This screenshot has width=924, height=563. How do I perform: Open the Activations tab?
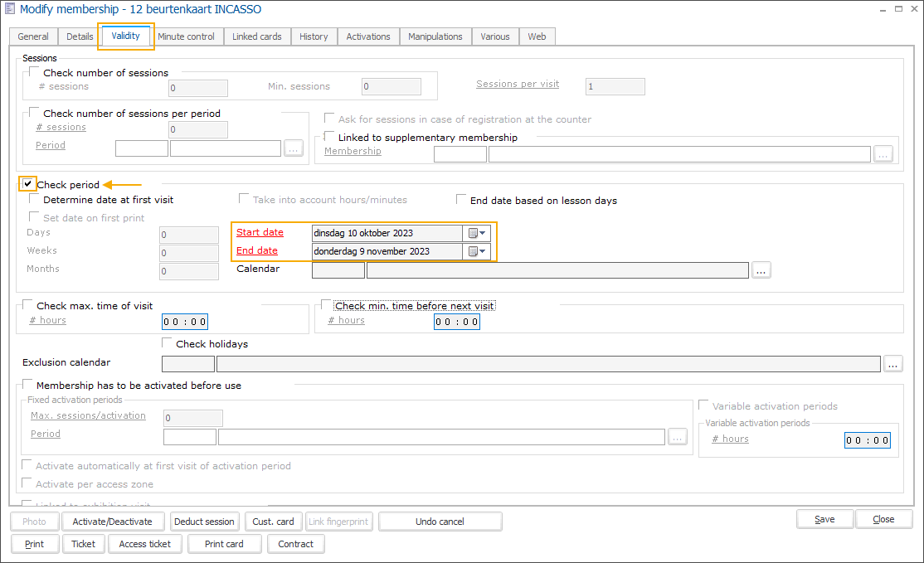click(x=367, y=36)
